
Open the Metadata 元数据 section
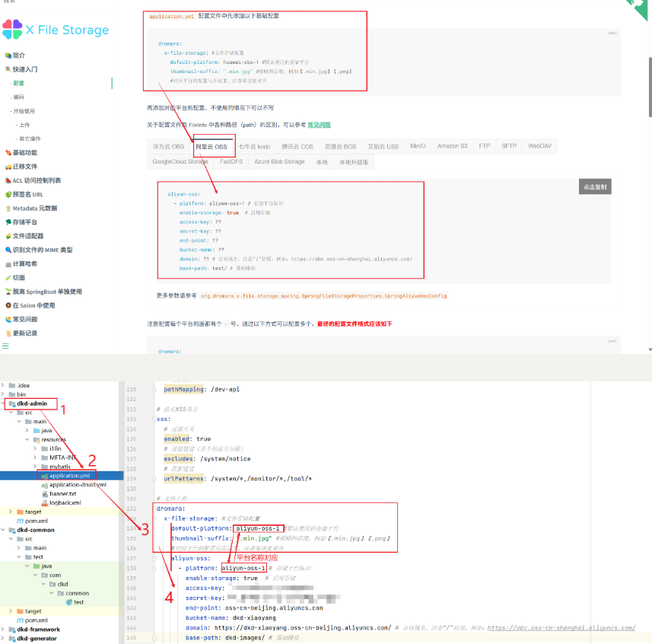click(x=34, y=208)
